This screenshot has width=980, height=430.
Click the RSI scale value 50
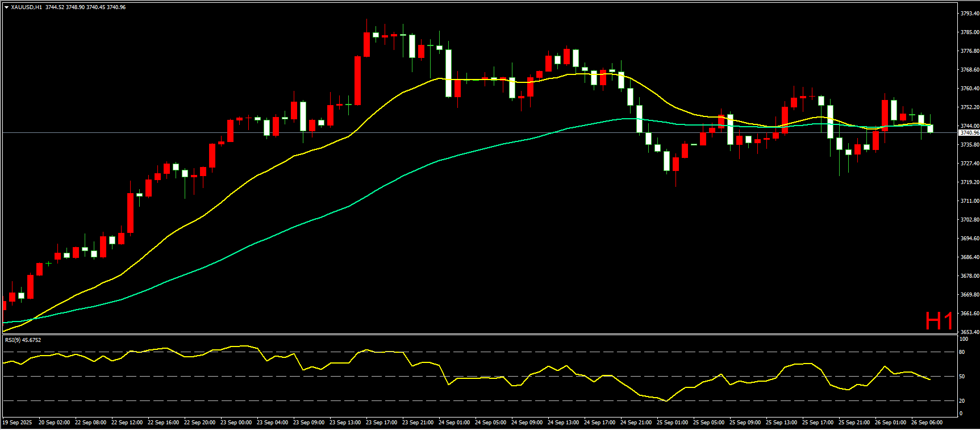coord(962,377)
